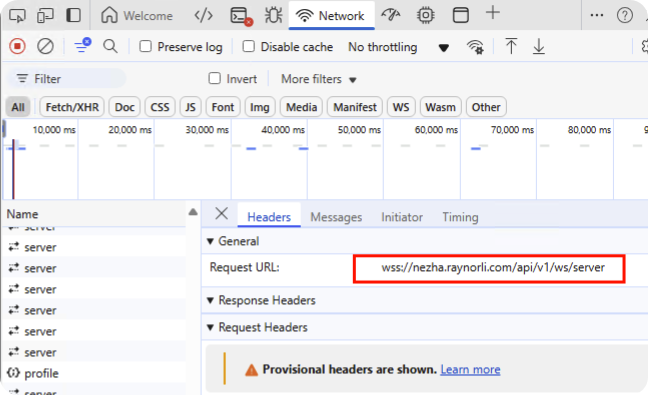The image size is (648, 395).
Task: Toggle the filter bar icon
Action: point(82,45)
